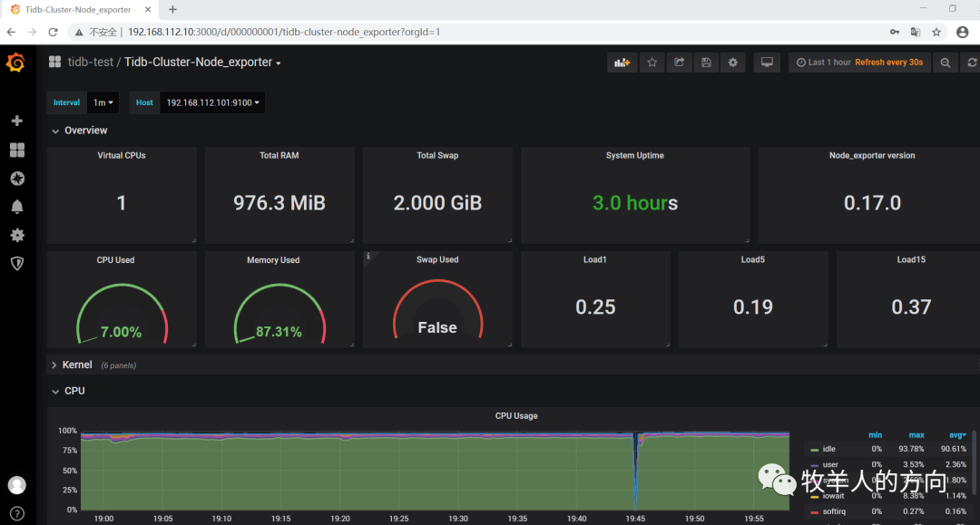Image resolution: width=980 pixels, height=525 pixels.
Task: Expand the collapsed Kernel row
Action: [77, 365]
